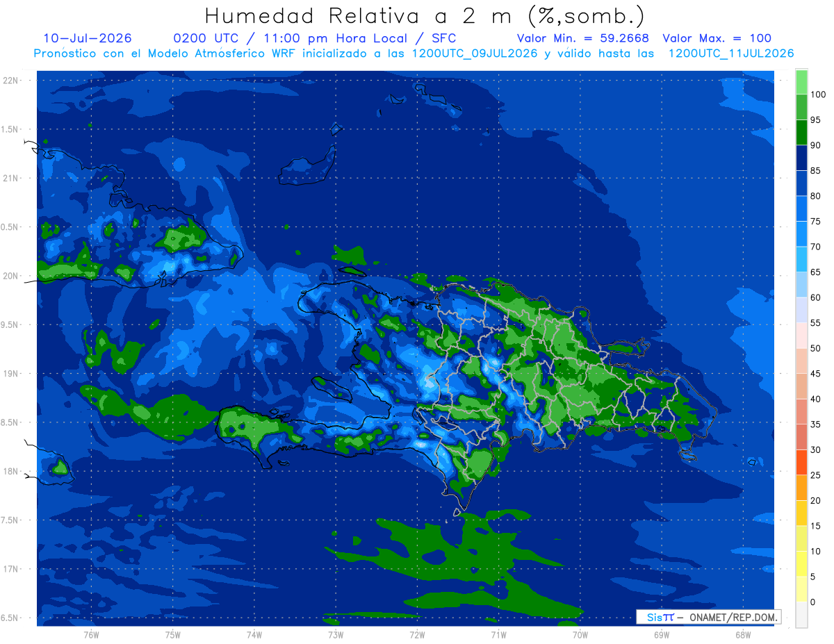This screenshot has height=644, width=834.
Task: Click the legend value 30
Action: pos(816,449)
